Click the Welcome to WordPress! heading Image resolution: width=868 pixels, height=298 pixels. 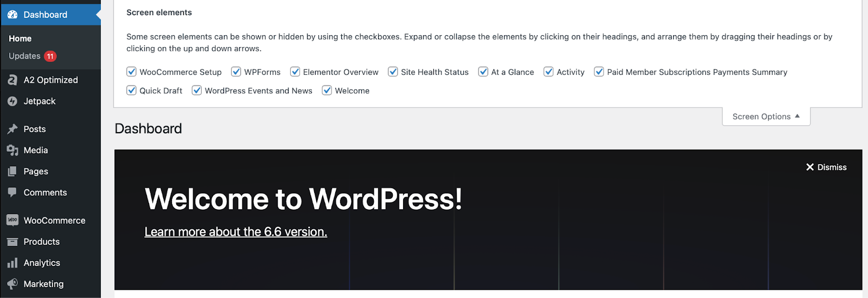coord(303,199)
